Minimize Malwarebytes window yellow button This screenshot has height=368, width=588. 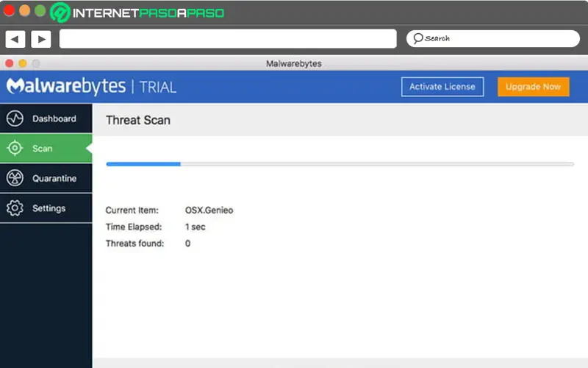click(x=23, y=63)
